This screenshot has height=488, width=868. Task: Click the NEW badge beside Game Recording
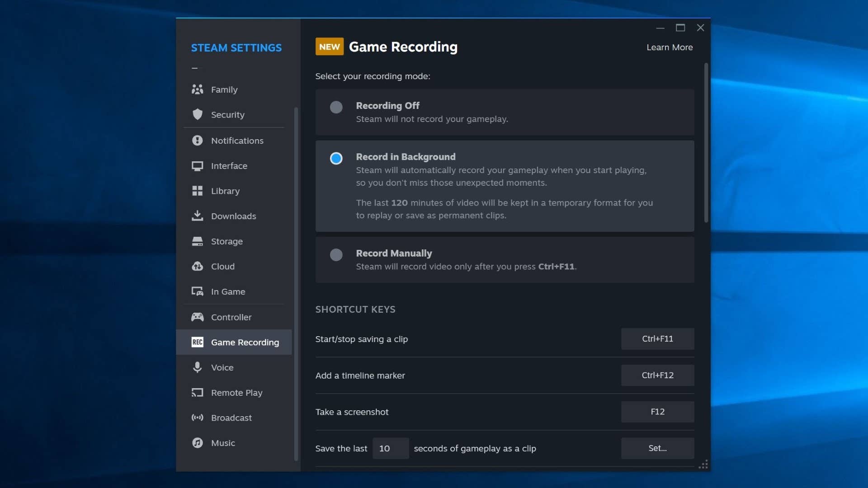coord(329,47)
